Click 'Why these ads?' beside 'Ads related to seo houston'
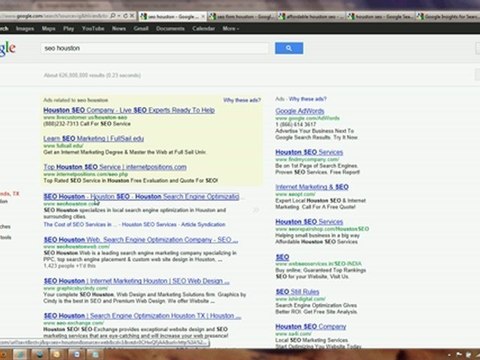Screen dimensions: 480x360 click(242, 100)
